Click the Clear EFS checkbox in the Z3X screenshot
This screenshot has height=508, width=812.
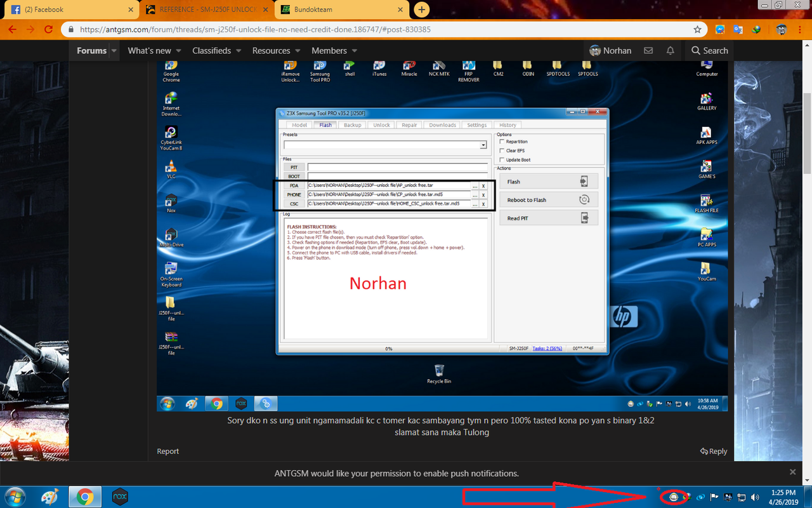[502, 150]
